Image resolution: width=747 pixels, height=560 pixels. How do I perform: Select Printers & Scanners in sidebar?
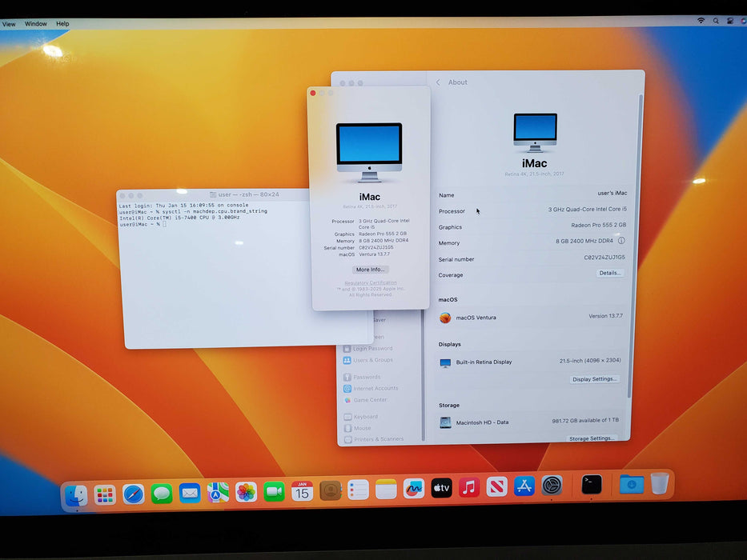click(x=373, y=439)
